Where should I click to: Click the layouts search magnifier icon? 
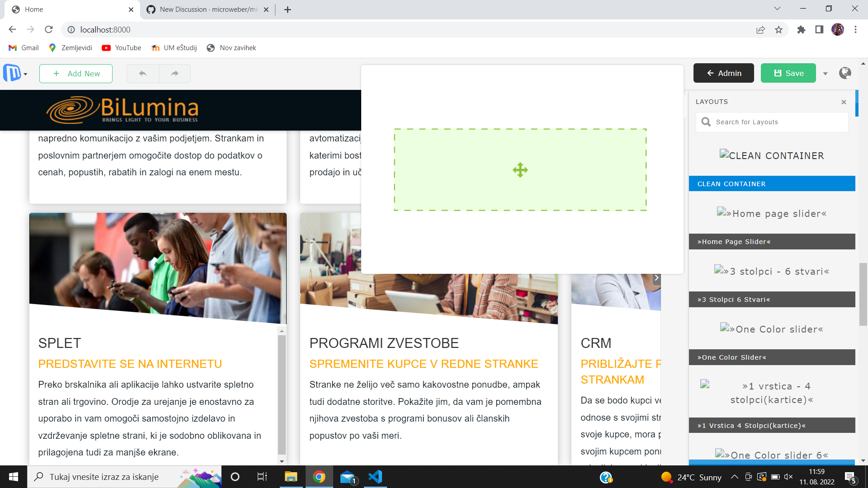706,122
